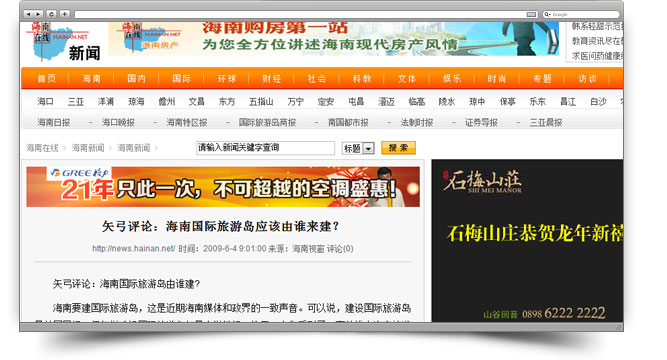Viewport: 667px width, 360px height.
Task: Click the RSS badge in address bar
Action: point(531,14)
